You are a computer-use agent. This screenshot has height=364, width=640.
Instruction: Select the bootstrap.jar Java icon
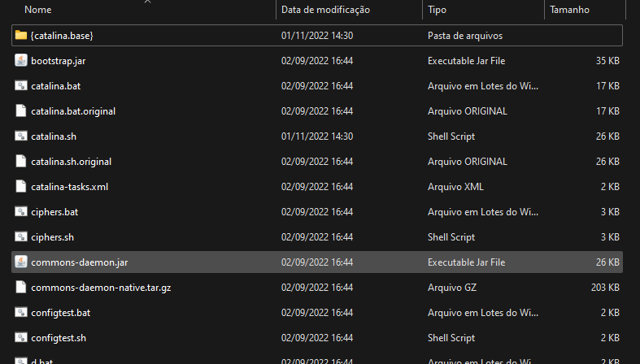point(21,61)
